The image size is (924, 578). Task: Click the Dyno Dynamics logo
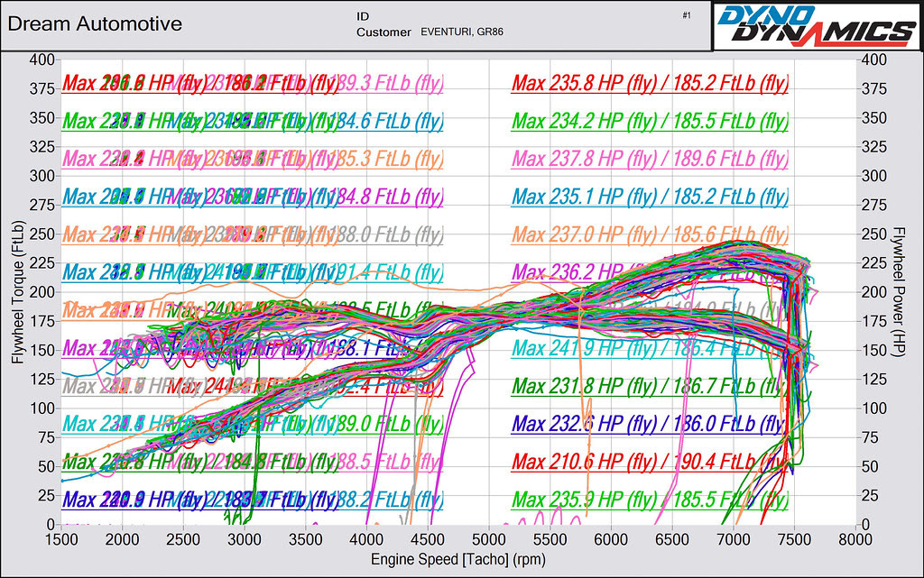[x=818, y=26]
